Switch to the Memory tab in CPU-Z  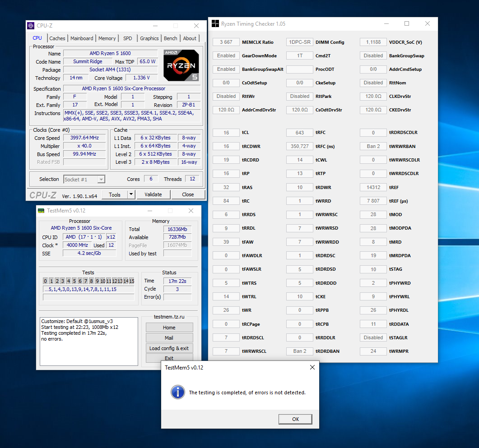click(x=107, y=38)
